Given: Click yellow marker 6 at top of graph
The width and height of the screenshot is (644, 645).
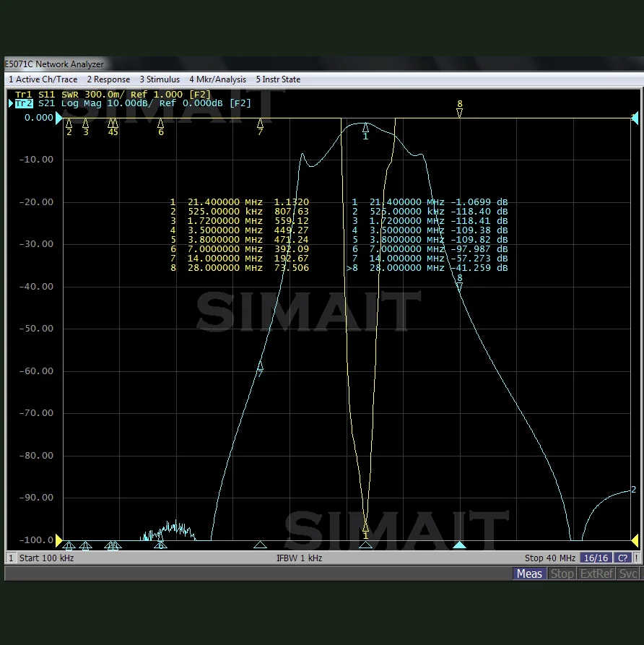Looking at the screenshot, I should (161, 124).
